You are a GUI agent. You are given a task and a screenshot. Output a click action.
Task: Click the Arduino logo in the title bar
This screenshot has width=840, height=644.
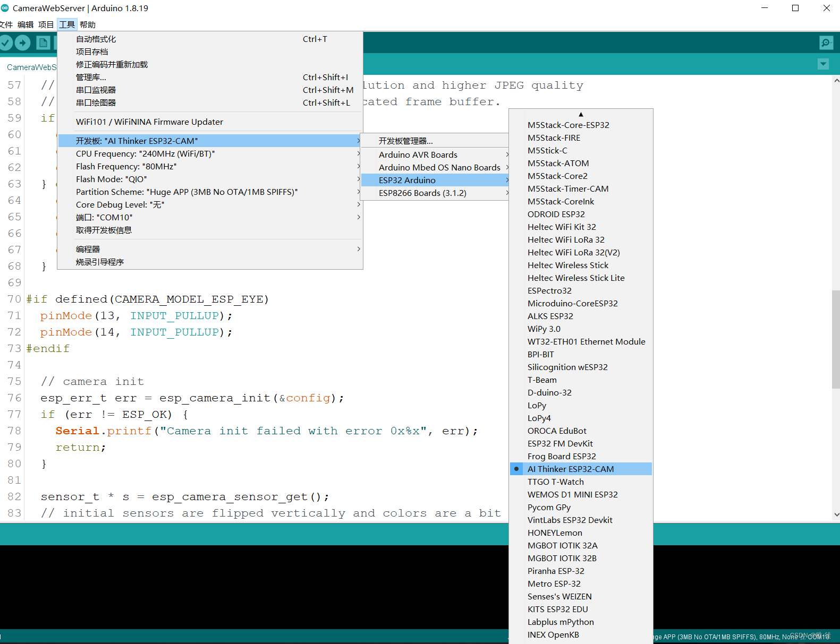(5, 8)
